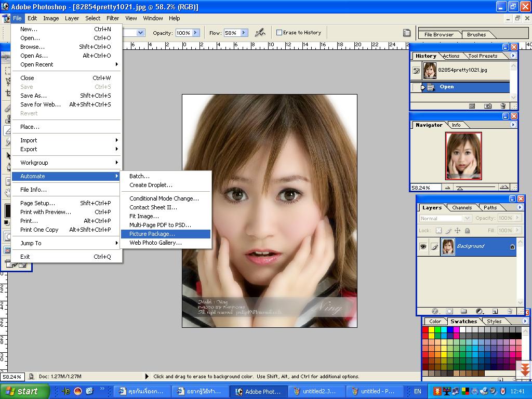532x399 pixels.
Task: Create new snapshot with camera icon
Action: tap(487, 106)
